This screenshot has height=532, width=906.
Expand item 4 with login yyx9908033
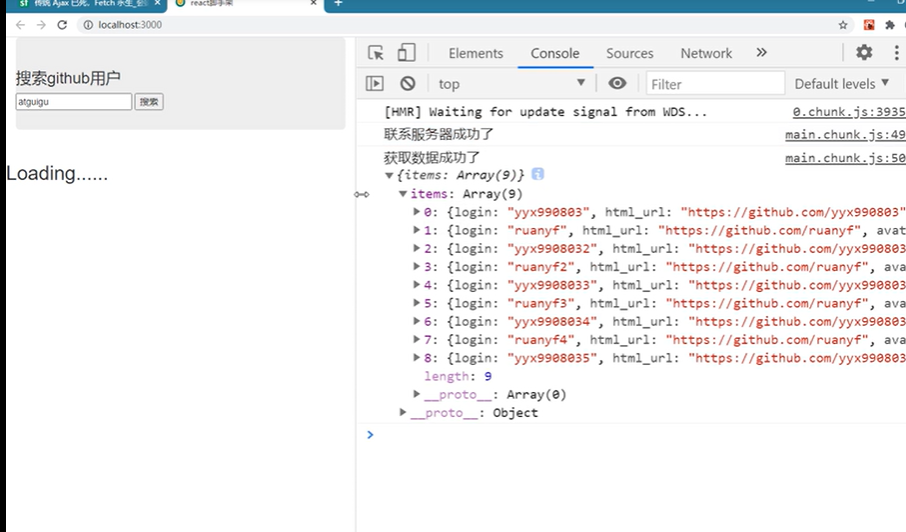(416, 285)
